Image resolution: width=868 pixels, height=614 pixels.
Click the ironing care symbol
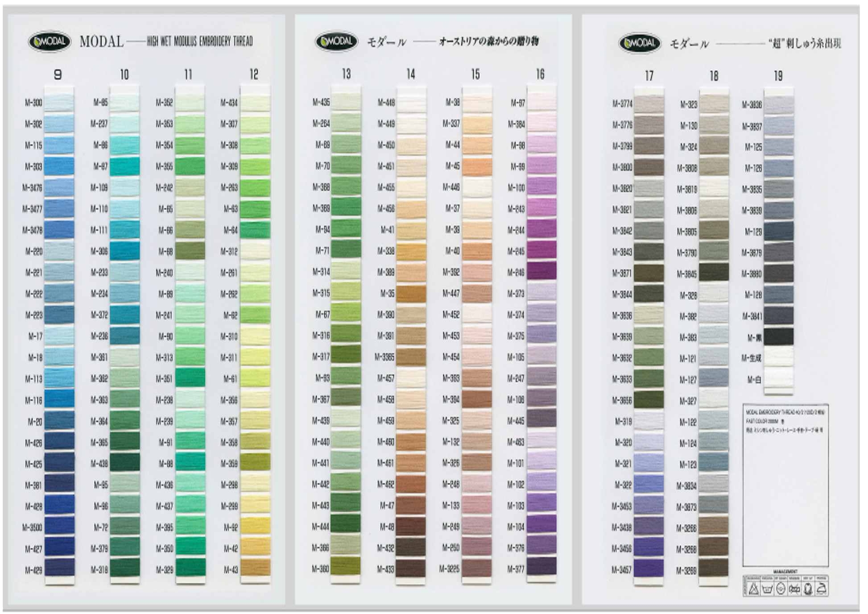(x=822, y=589)
